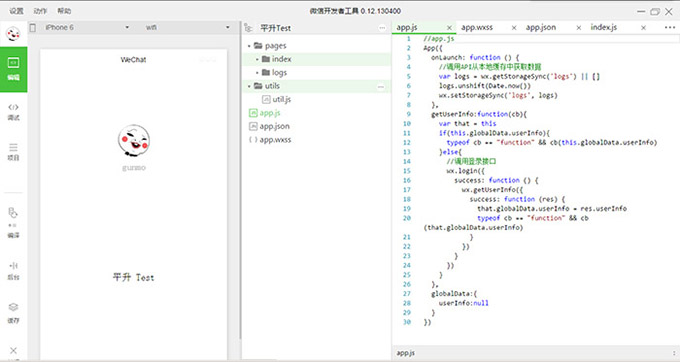Click line number 9 in editor gutter
This screenshot has width=680, height=362.
tap(409, 114)
